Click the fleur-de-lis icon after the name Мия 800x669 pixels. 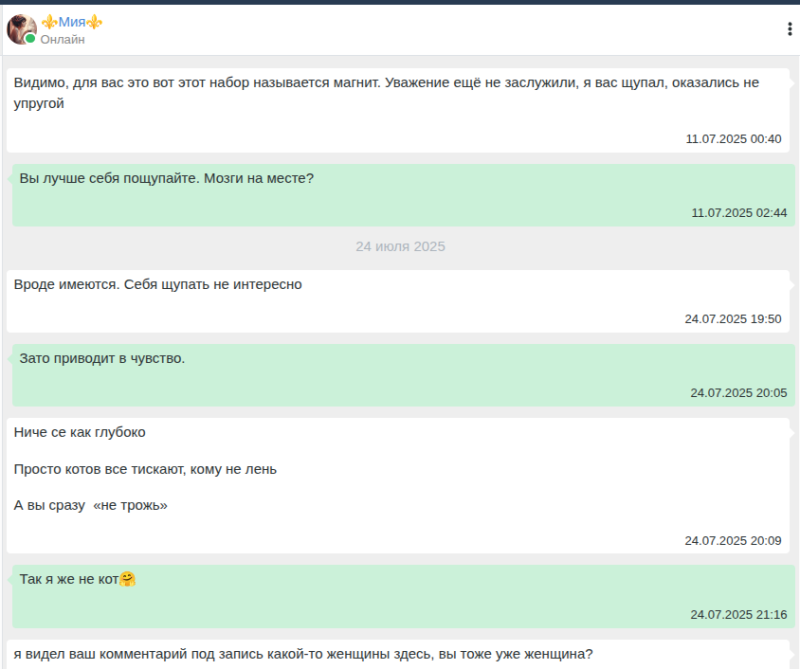pos(95,22)
